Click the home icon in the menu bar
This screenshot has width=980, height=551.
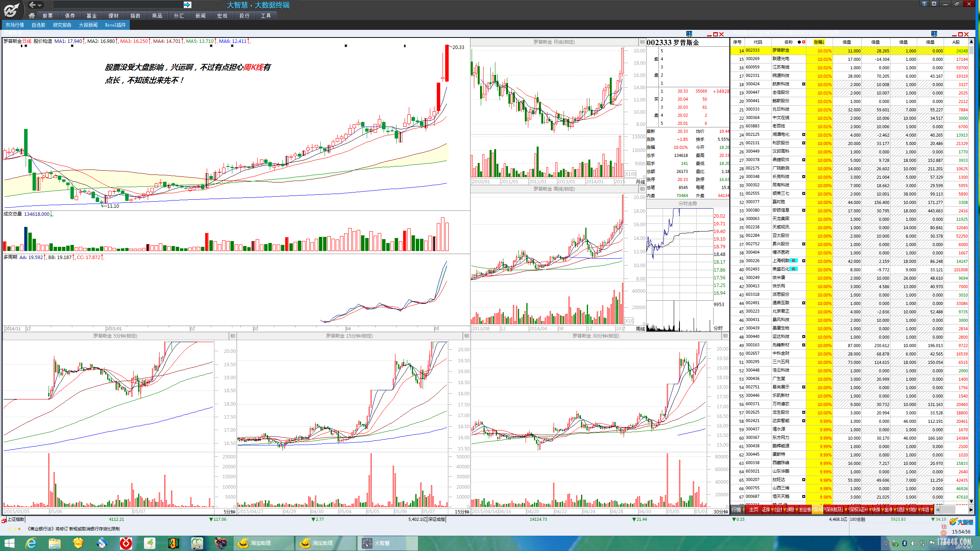point(32,16)
